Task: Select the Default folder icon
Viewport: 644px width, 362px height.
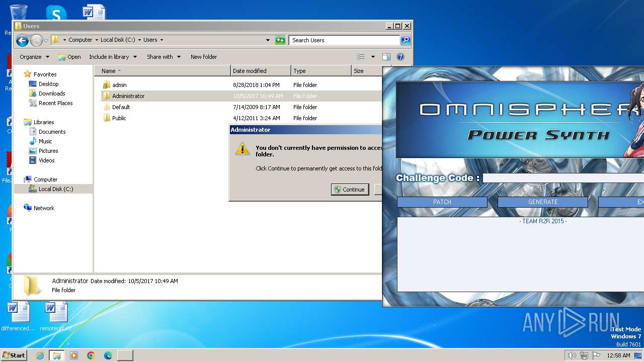Action: point(106,107)
